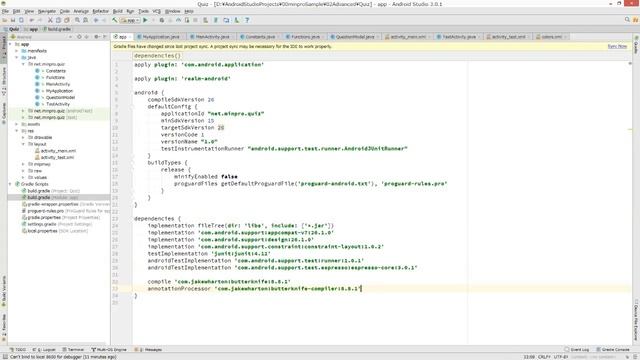Click the Make Project hammer icon
Screen dimensions: 640x360
(x=115, y=20)
